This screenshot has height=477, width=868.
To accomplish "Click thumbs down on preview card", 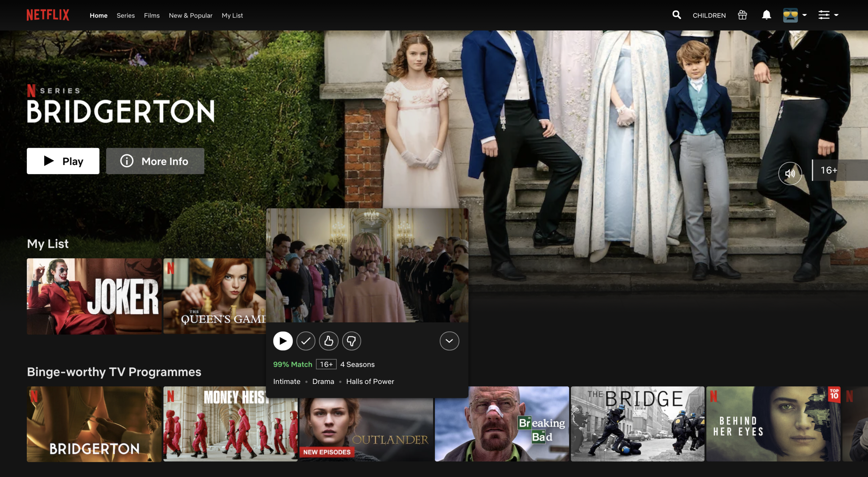I will pos(351,341).
